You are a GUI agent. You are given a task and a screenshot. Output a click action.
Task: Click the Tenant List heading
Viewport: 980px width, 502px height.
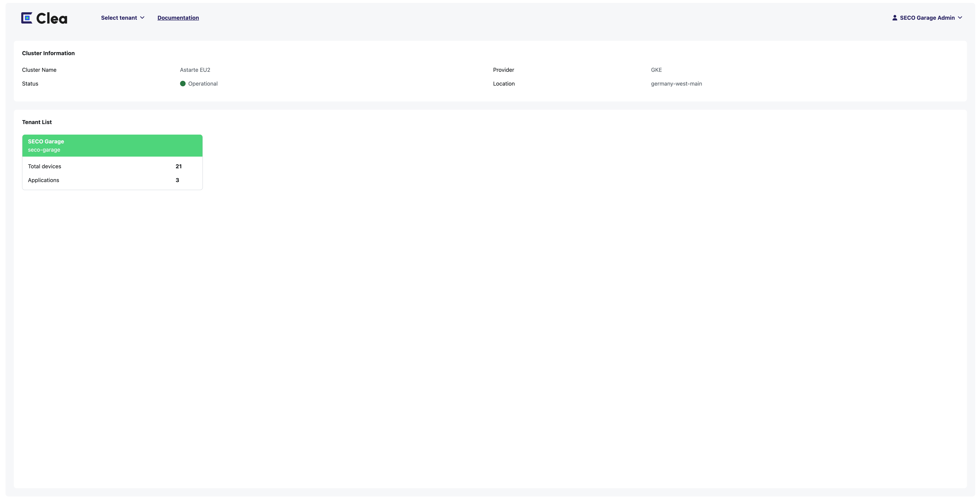37,122
